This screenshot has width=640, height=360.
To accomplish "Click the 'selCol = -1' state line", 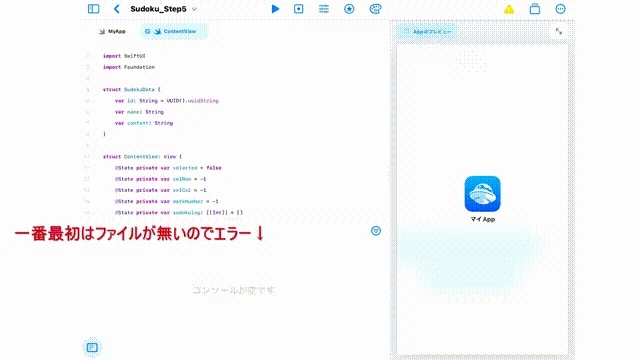I will [160, 190].
